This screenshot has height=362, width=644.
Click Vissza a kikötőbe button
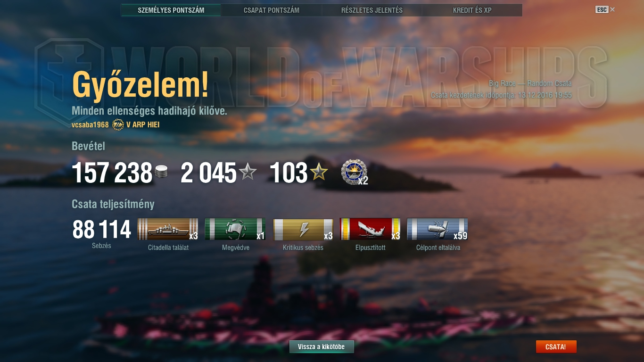[x=322, y=347]
